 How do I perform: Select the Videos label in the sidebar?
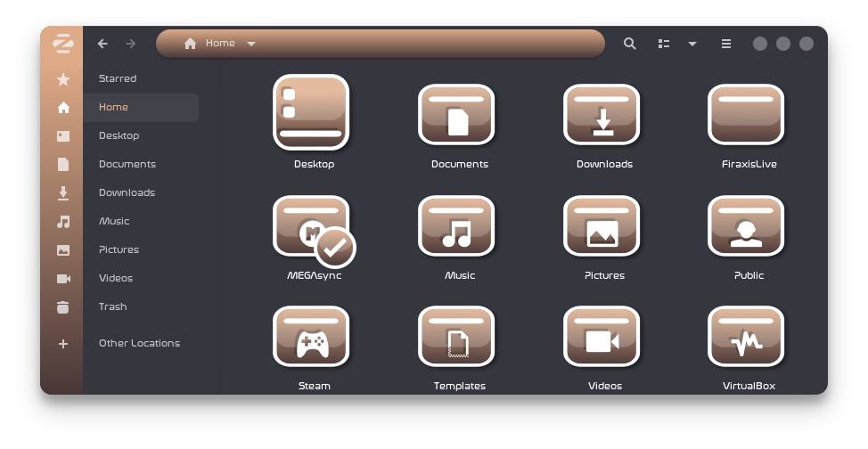click(116, 278)
